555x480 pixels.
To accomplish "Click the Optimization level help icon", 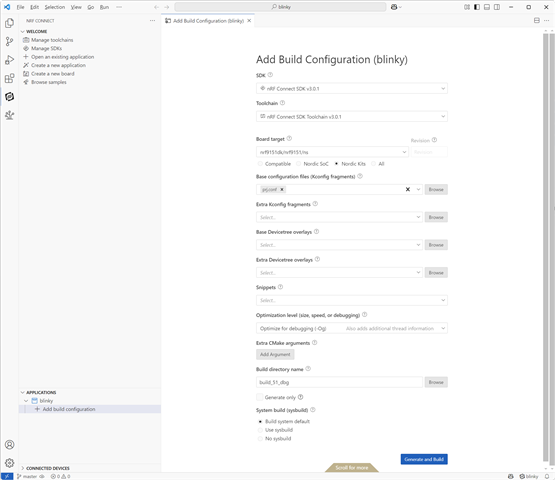I will 365,314.
